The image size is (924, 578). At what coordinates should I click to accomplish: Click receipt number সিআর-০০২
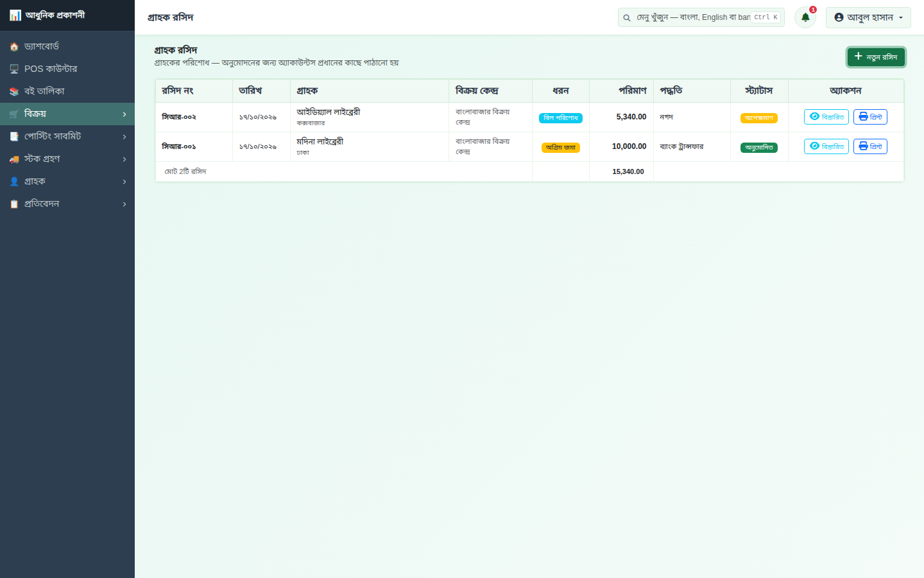click(x=179, y=117)
